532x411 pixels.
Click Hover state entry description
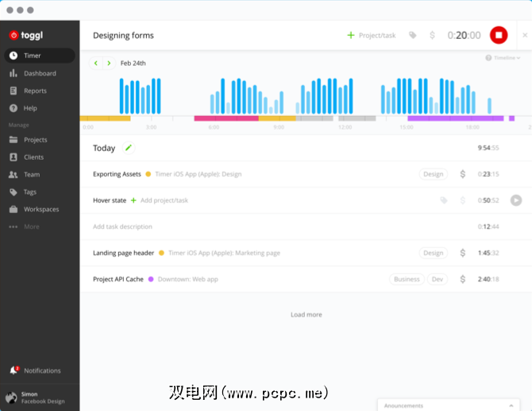[110, 200]
